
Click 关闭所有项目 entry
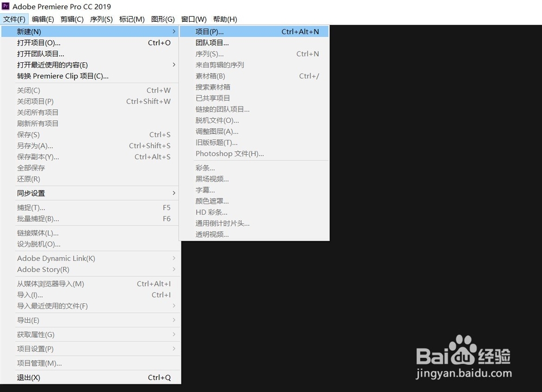[90, 113]
